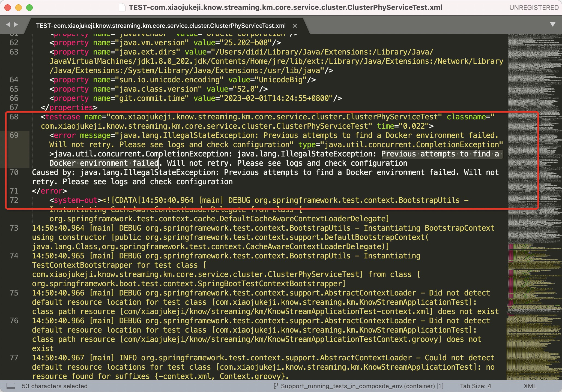Screen dimensions: 562x392
Task: Click the green full-screen window button
Action: point(29,8)
